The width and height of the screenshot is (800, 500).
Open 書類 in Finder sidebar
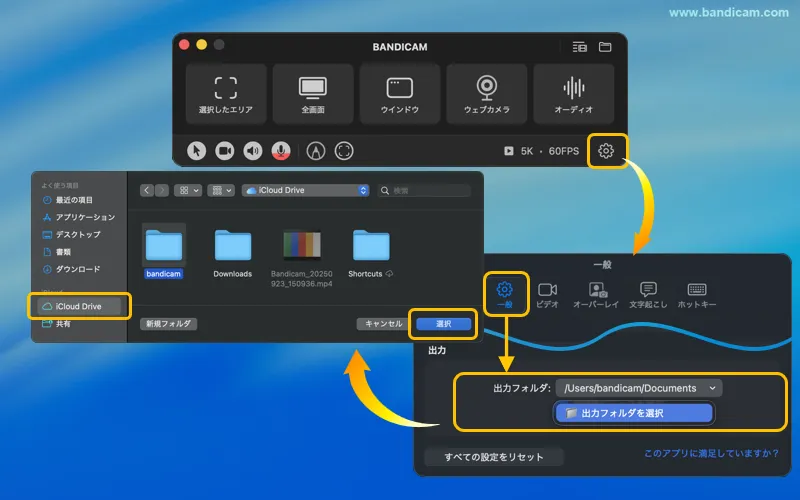point(57,252)
